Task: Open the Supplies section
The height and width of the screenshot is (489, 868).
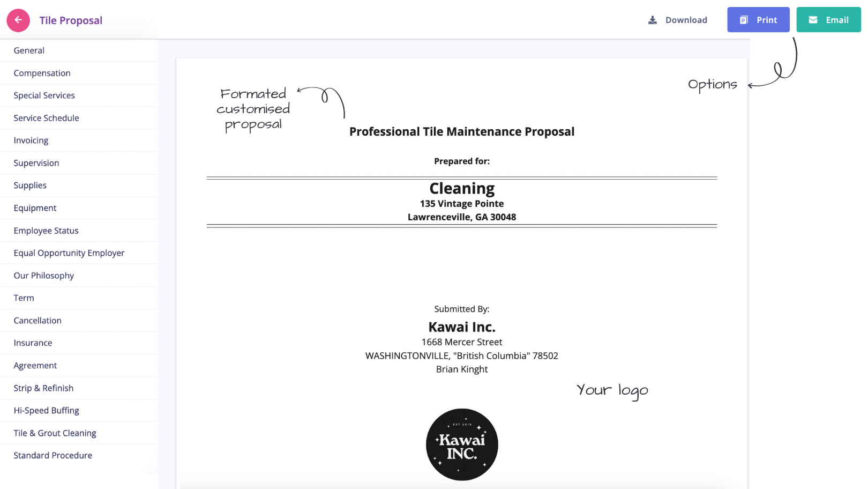Action: (29, 185)
